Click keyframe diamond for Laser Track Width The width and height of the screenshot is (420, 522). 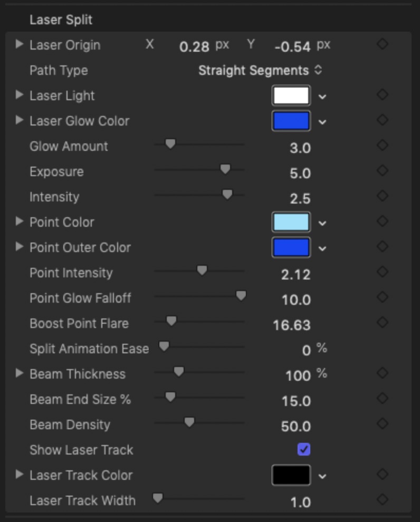383,499
